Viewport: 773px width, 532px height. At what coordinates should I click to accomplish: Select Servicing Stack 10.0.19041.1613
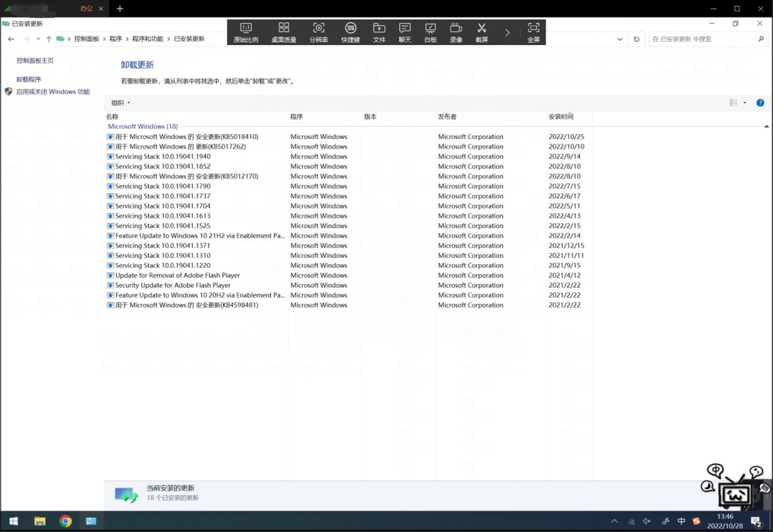click(x=348, y=216)
